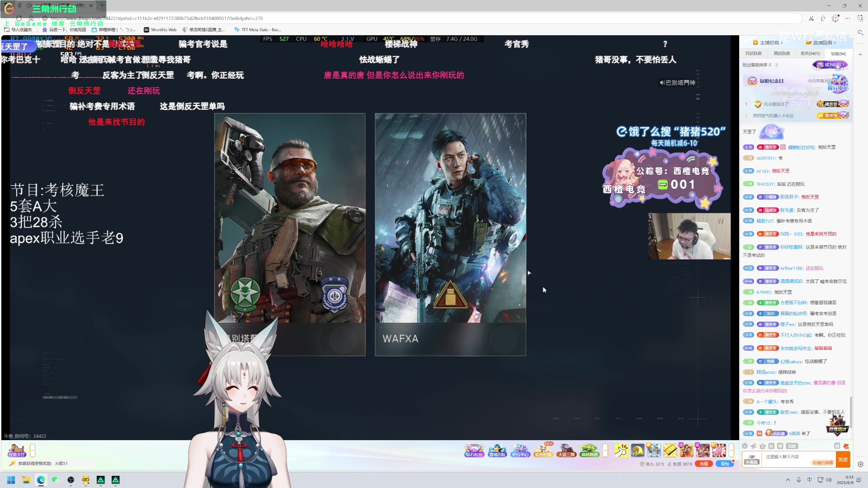
Task: Select the 钻粉(94) tab
Action: [x=838, y=53]
